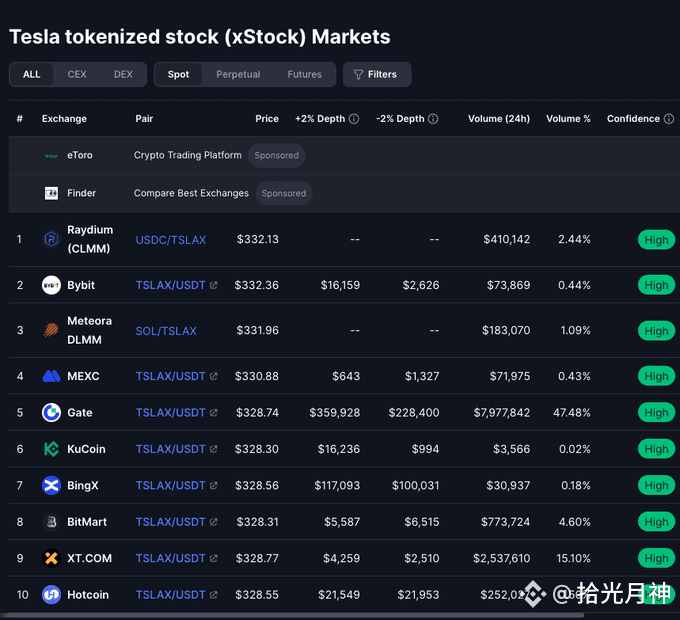This screenshot has width=680, height=620.
Task: Click the $2,537,610 volume value
Action: tap(501, 558)
